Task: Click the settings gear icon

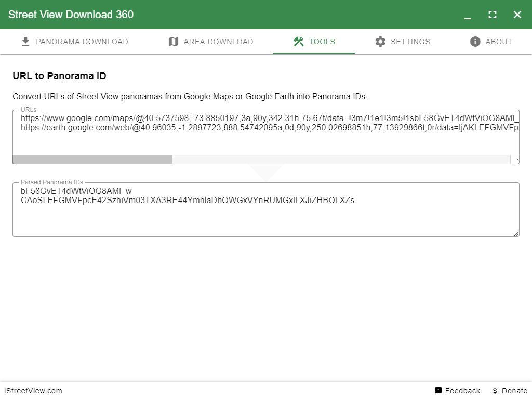Action: 380,42
